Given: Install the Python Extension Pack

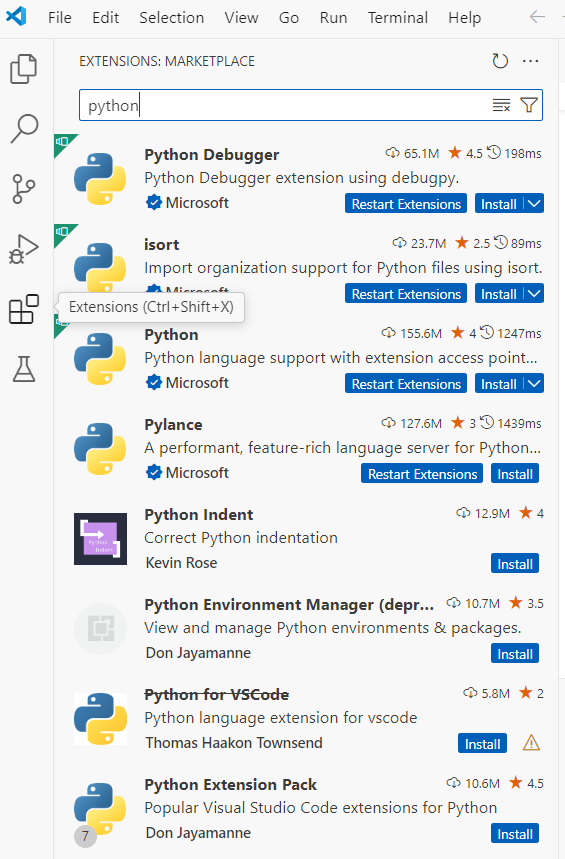Looking at the screenshot, I should point(515,833).
